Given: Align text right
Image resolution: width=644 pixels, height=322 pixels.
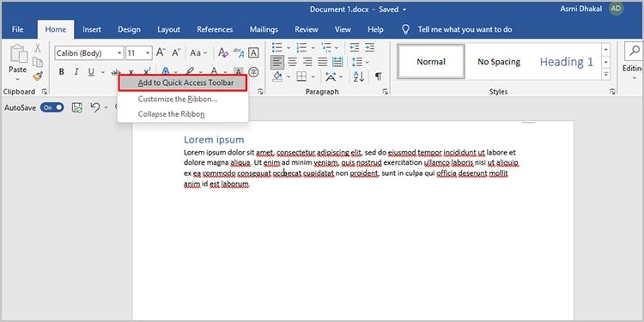Looking at the screenshot, I should pyautogui.click(x=307, y=63).
